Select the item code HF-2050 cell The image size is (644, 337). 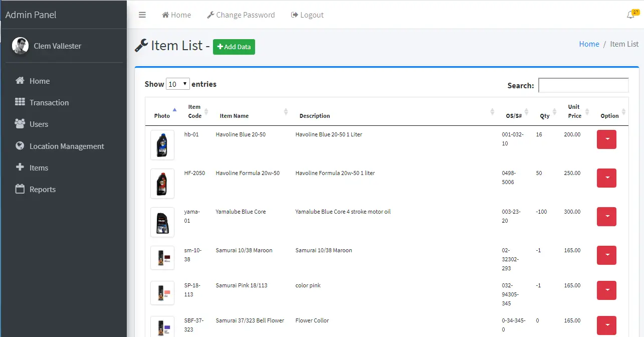[x=194, y=173]
